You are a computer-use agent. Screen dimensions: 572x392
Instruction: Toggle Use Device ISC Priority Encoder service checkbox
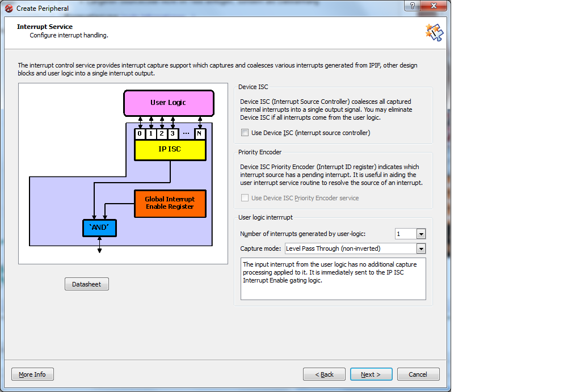tap(245, 197)
